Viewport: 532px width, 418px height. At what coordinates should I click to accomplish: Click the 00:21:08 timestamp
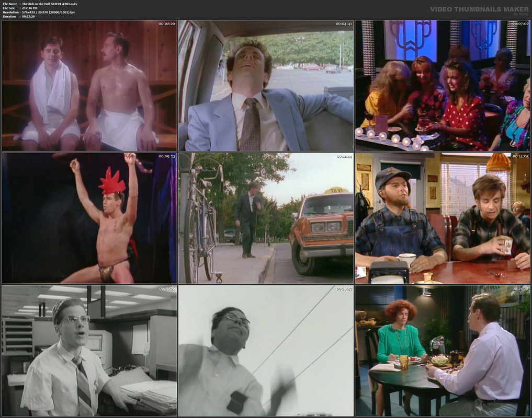pyautogui.click(x=520, y=289)
